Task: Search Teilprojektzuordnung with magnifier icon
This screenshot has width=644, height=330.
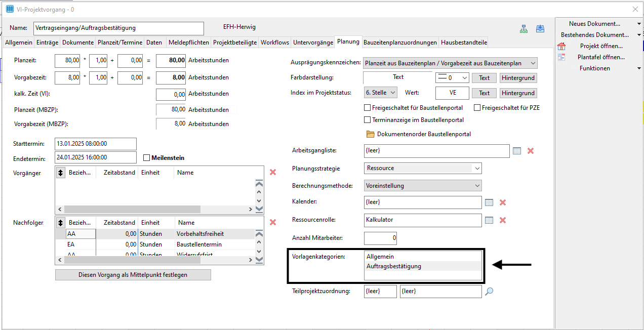Action: pos(489,292)
